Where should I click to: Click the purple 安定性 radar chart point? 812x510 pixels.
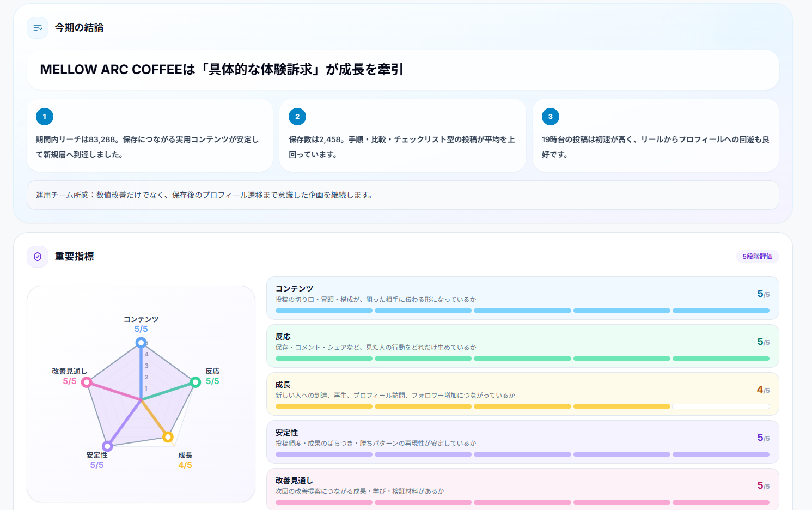tap(108, 446)
